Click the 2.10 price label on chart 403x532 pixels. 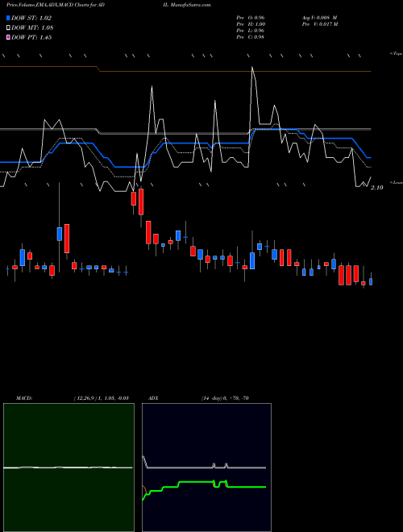[x=377, y=188]
